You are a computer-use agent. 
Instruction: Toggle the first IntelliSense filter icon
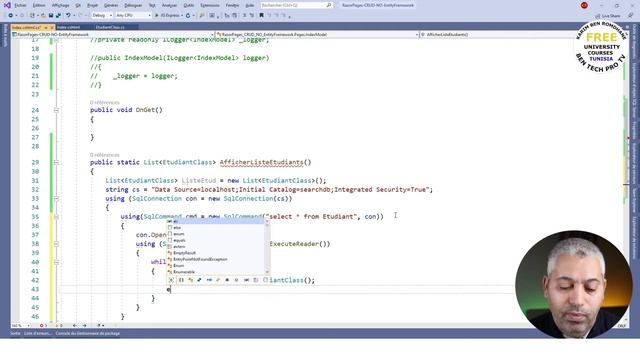(171, 280)
